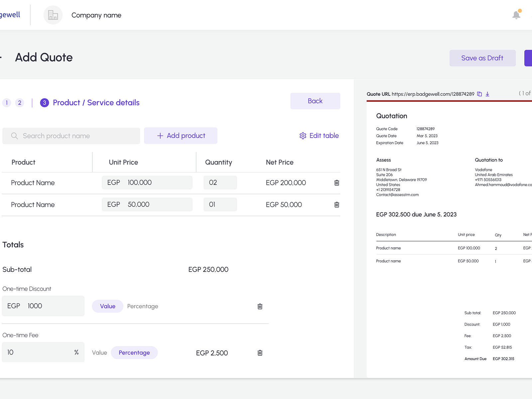
Task: Open Edit table settings
Action: click(319, 136)
